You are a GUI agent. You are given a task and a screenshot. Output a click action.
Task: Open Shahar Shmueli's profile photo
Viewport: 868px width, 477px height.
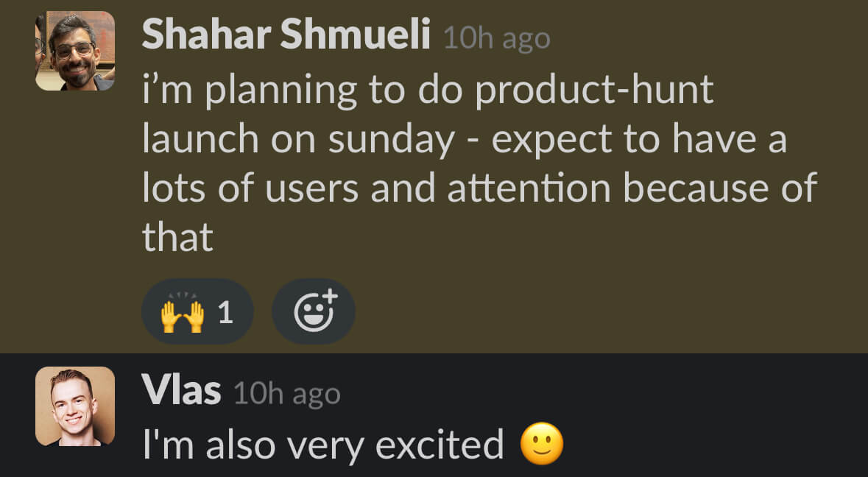point(75,51)
